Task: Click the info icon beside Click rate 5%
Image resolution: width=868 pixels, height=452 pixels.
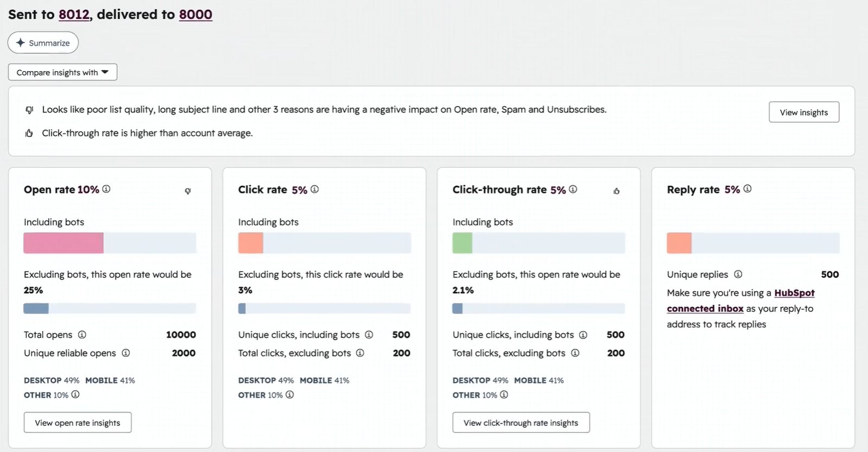Action: [x=315, y=189]
